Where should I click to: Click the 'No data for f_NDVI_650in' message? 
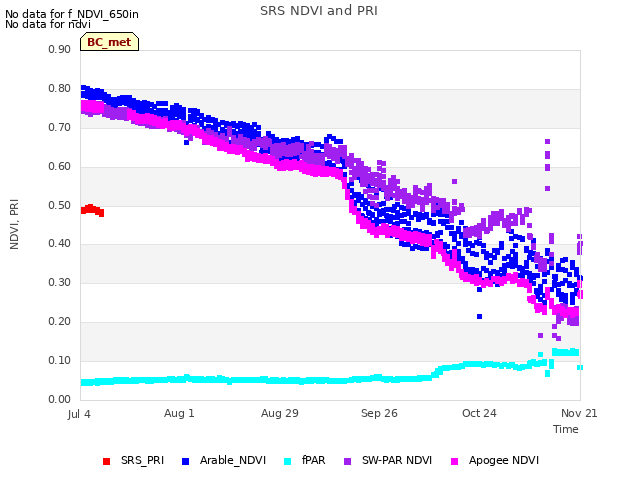point(72,14)
